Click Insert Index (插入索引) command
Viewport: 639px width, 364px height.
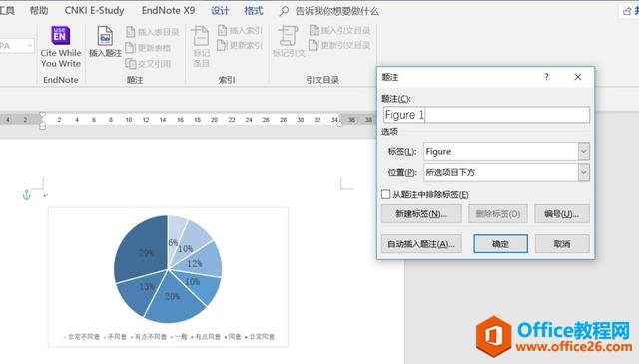240,30
